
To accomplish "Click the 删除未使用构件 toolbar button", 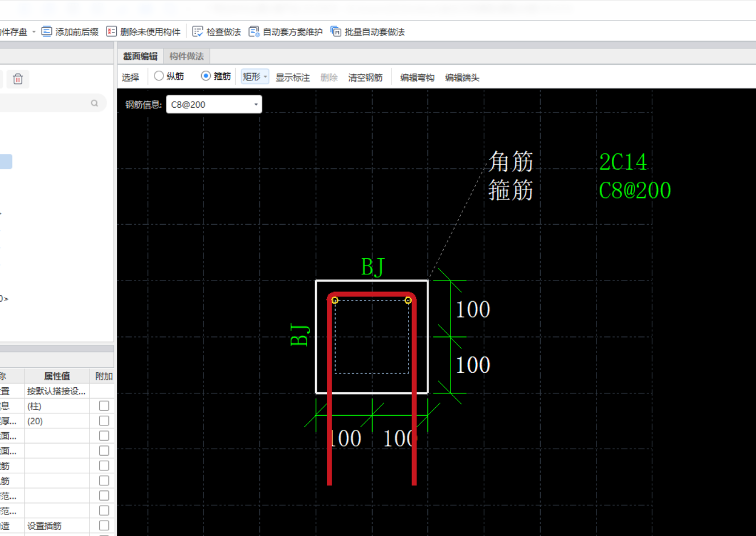I will tap(144, 32).
